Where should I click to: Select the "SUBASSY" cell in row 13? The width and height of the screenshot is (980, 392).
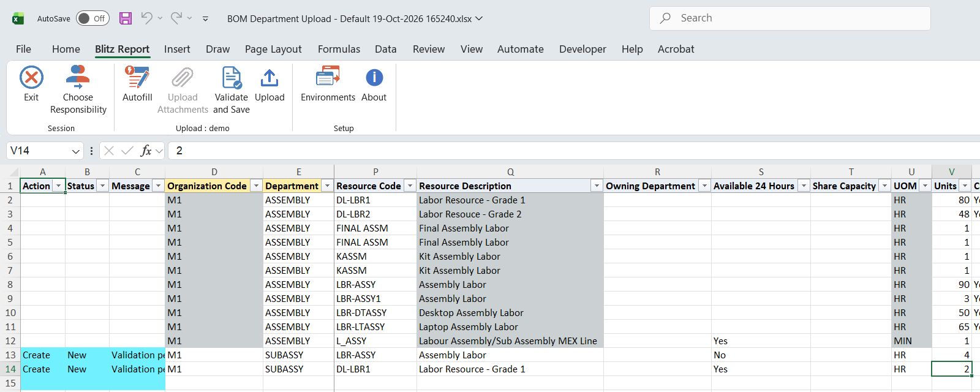(x=299, y=355)
